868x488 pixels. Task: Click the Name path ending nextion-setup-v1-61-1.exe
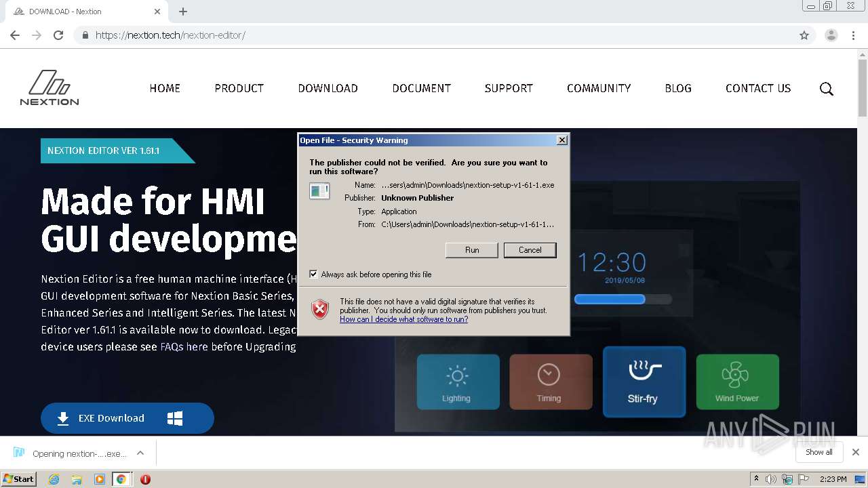tap(468, 185)
